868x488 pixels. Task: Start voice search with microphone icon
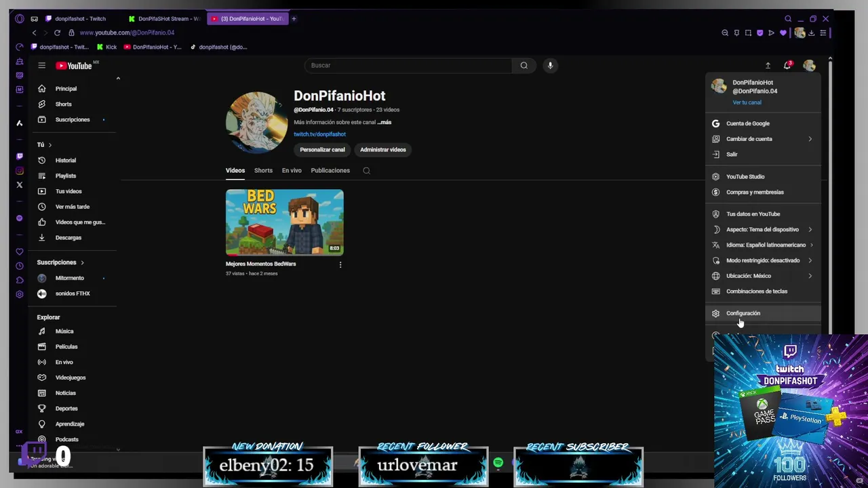[x=550, y=65]
